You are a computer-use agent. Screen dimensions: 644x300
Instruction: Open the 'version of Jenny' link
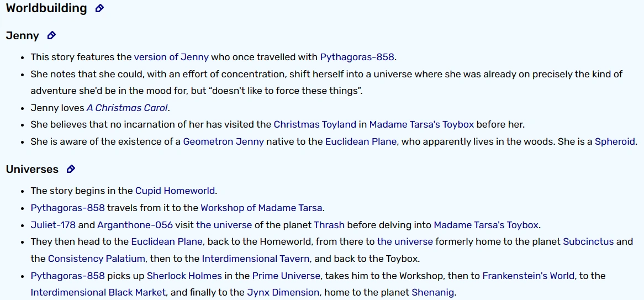click(x=171, y=57)
